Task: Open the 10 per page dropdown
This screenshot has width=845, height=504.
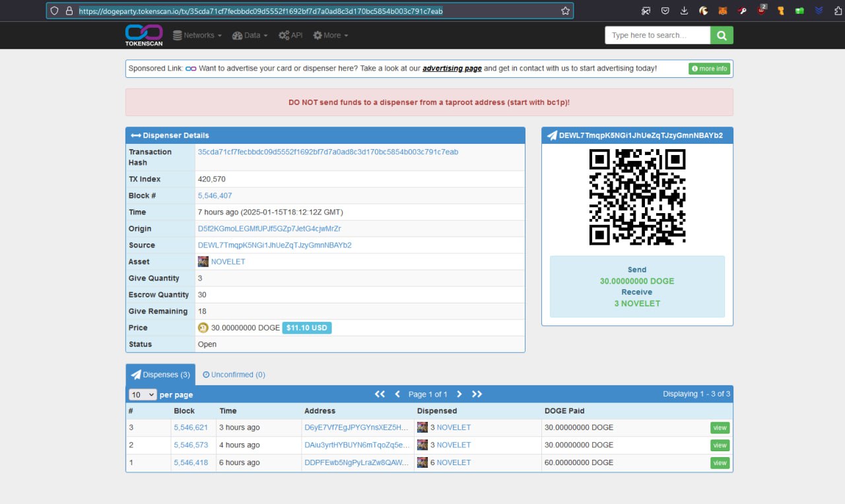Action: tap(143, 394)
